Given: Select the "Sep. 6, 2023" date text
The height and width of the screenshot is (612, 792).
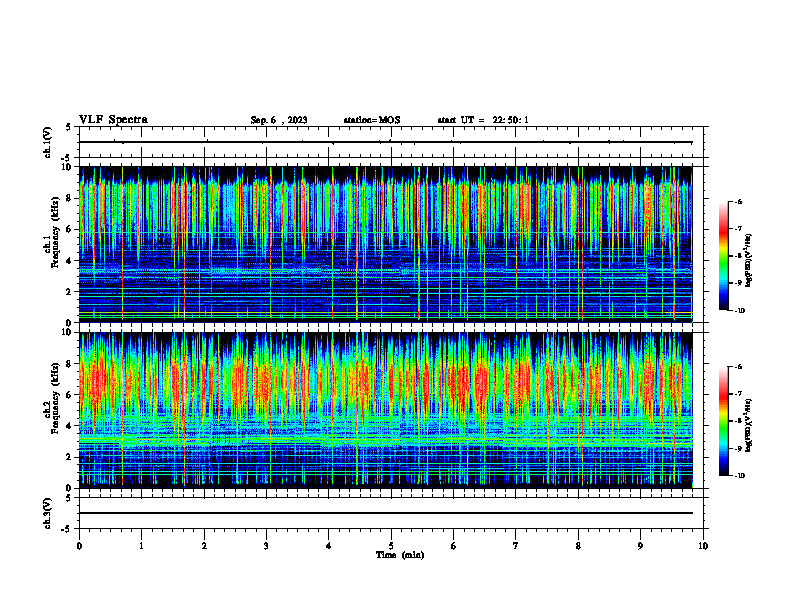Looking at the screenshot, I should tap(279, 120).
